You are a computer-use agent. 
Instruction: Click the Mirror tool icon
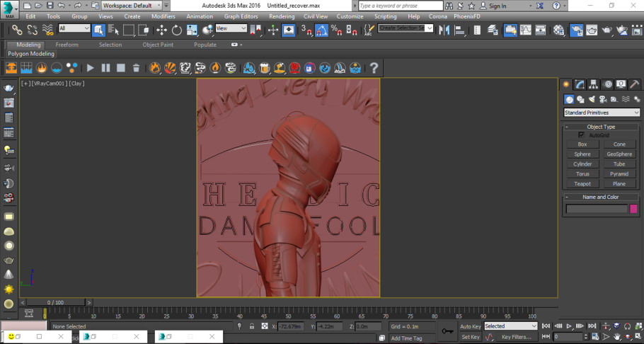click(x=444, y=30)
